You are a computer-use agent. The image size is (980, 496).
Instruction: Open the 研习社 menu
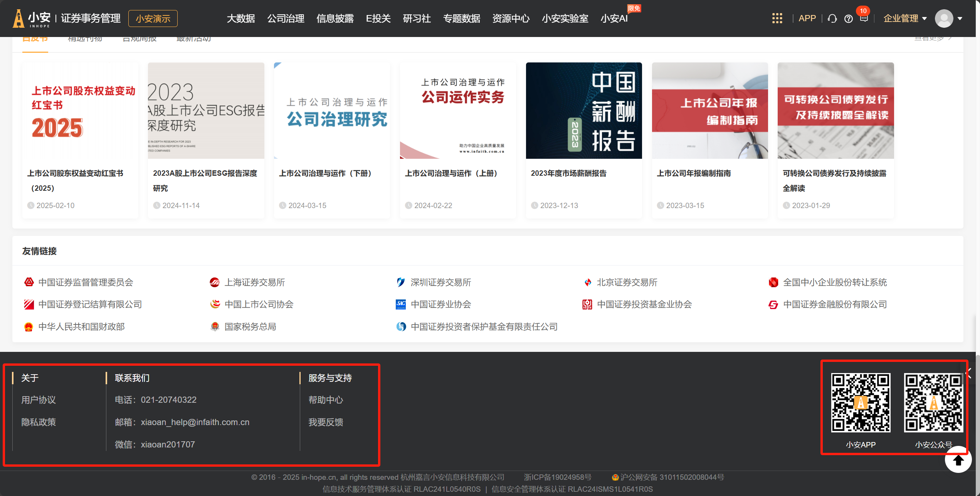(417, 18)
